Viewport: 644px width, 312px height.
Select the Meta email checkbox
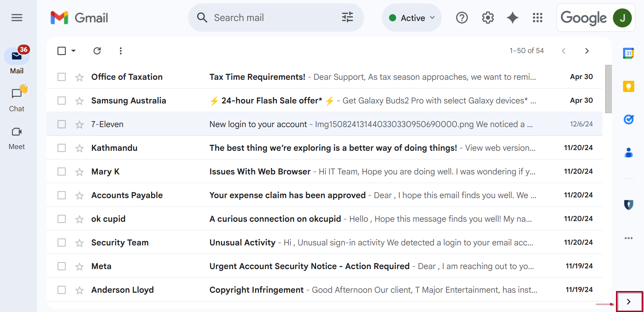61,266
